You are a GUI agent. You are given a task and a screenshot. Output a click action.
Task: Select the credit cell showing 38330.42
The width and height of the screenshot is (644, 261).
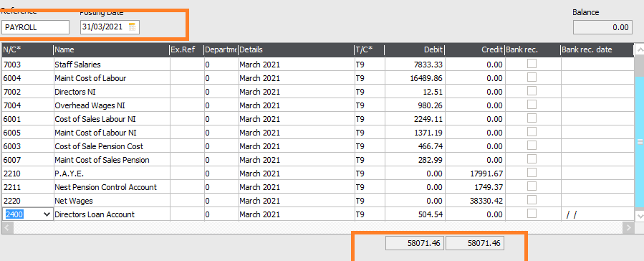point(475,201)
